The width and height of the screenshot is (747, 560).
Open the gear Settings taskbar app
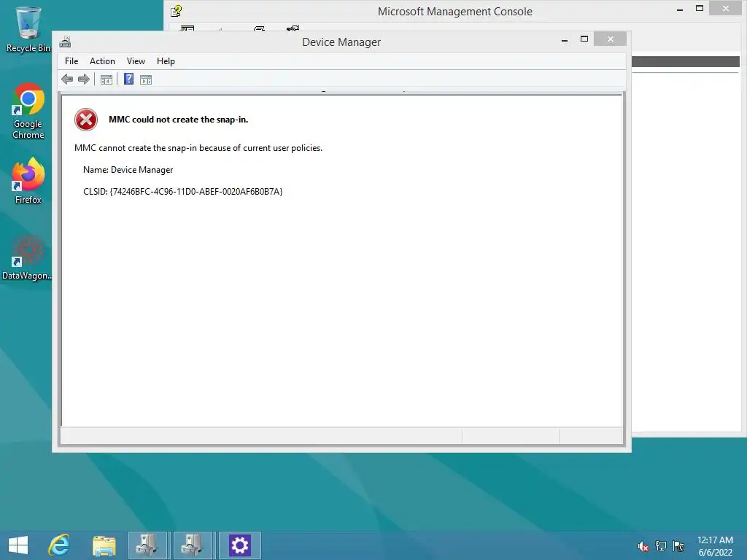(239, 545)
